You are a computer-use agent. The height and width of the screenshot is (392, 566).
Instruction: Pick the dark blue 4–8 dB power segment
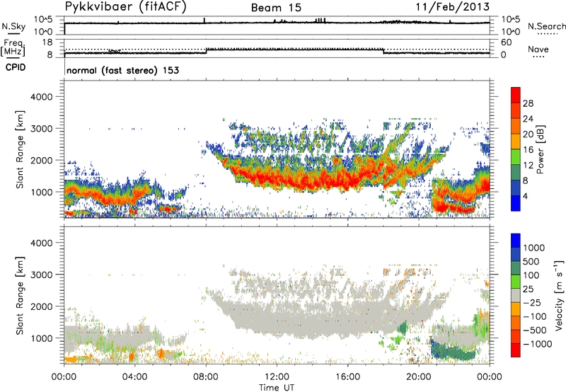point(516,188)
